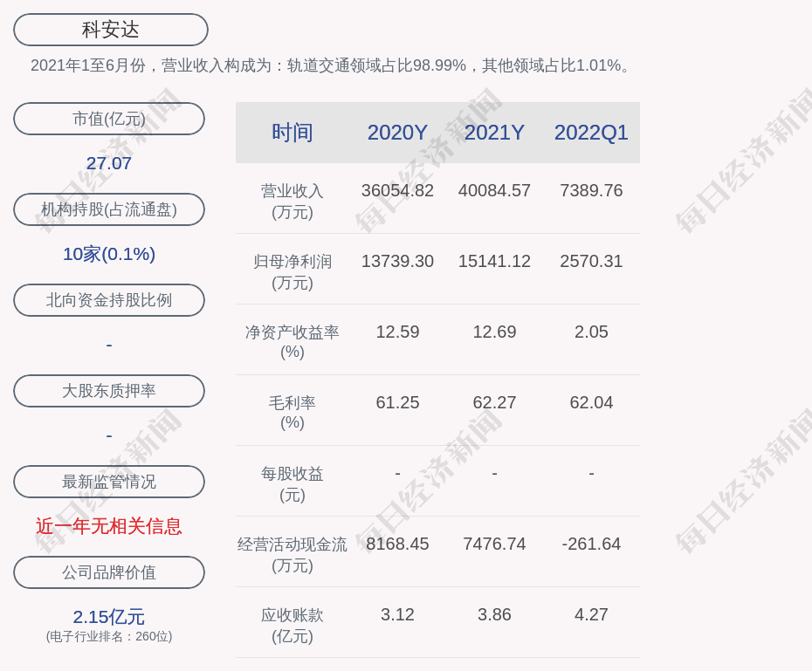
Task: Click the 10家(0.1%) institutional holding value
Action: point(109,254)
